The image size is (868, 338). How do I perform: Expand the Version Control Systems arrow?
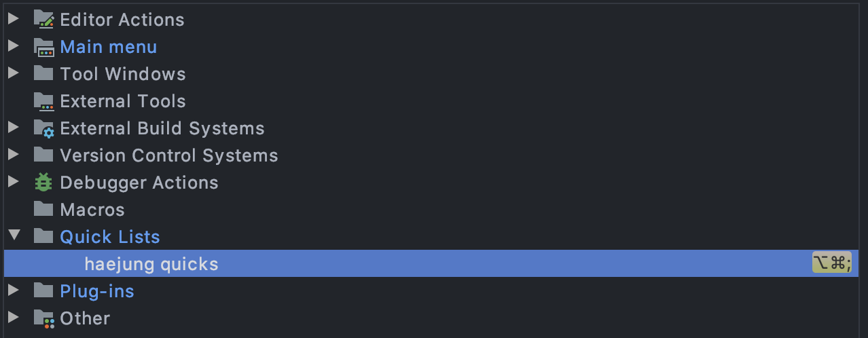coord(13,155)
